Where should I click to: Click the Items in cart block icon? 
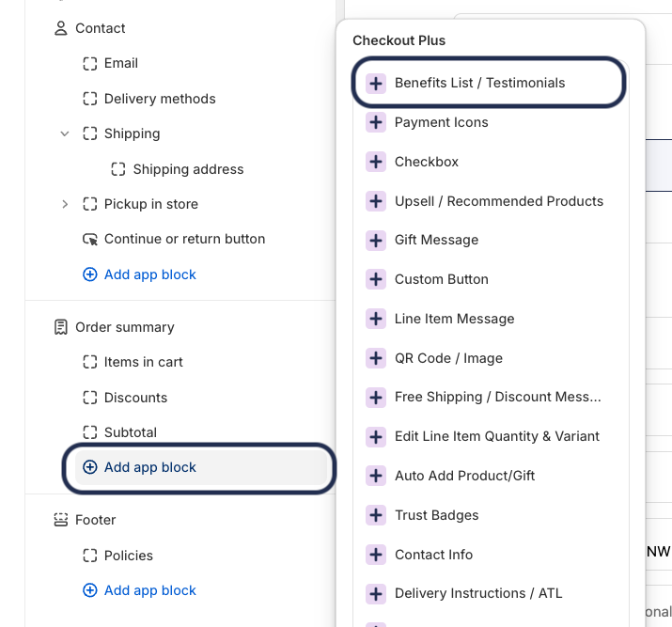point(90,362)
